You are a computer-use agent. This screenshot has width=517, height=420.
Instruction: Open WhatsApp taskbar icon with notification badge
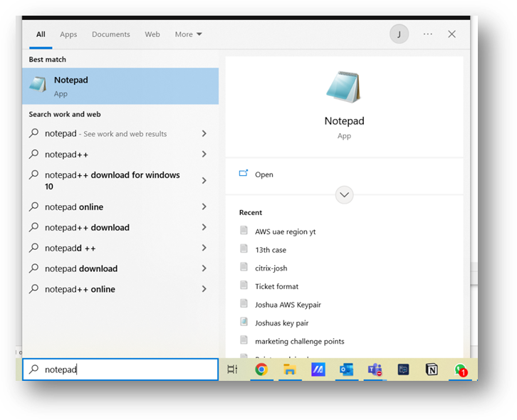click(x=461, y=370)
